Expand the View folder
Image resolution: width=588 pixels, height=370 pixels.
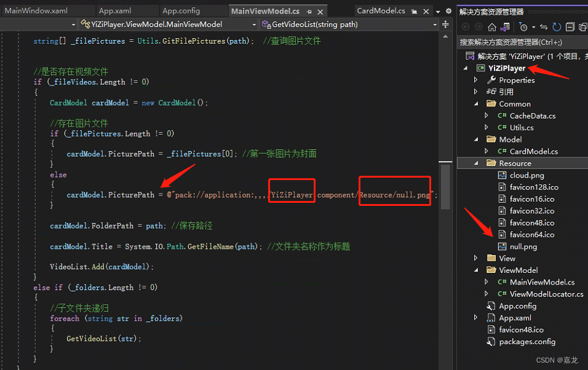click(x=476, y=258)
